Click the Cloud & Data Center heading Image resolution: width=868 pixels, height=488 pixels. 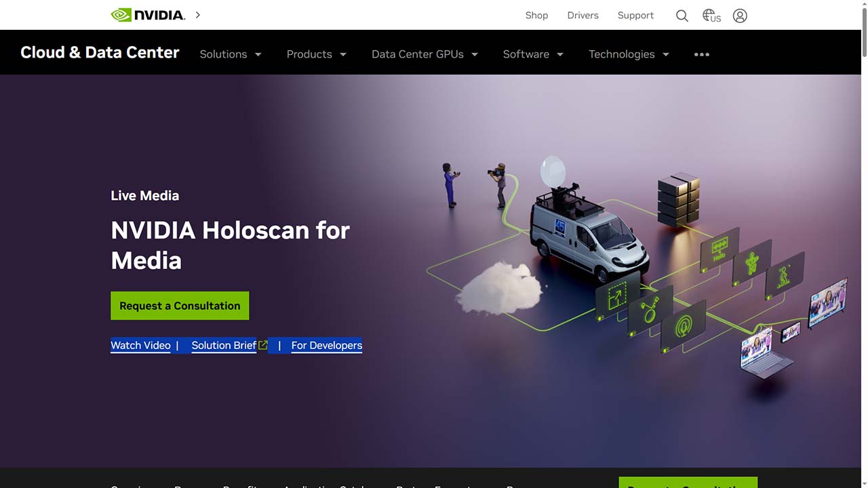coord(100,53)
